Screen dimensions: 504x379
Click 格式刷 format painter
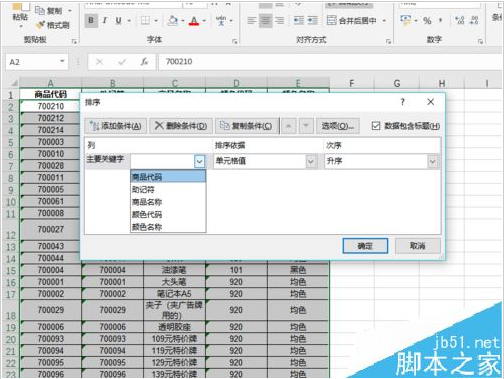[x=53, y=25]
